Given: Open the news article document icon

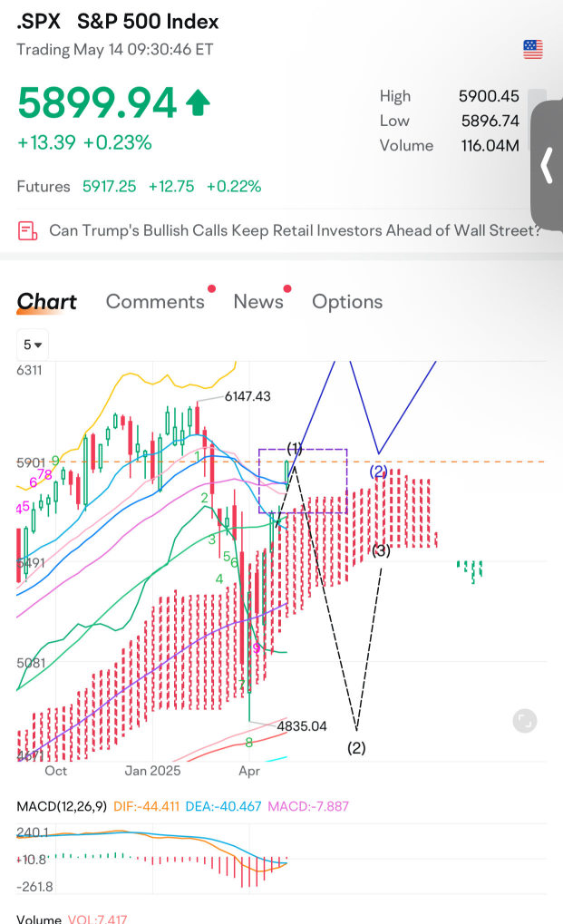Looking at the screenshot, I should (28, 230).
